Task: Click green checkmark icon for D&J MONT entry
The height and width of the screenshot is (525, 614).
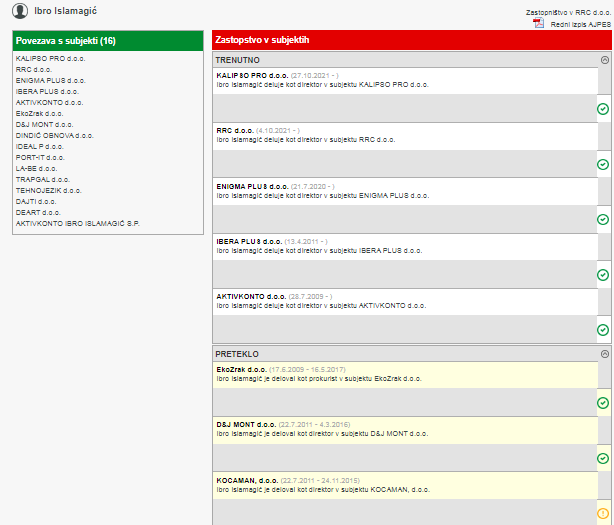Action: (x=602, y=458)
